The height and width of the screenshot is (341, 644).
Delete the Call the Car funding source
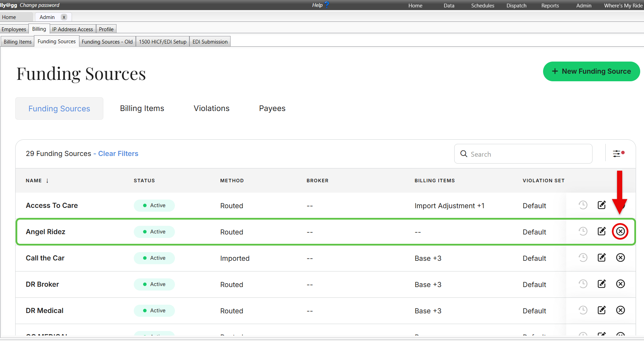click(x=620, y=258)
